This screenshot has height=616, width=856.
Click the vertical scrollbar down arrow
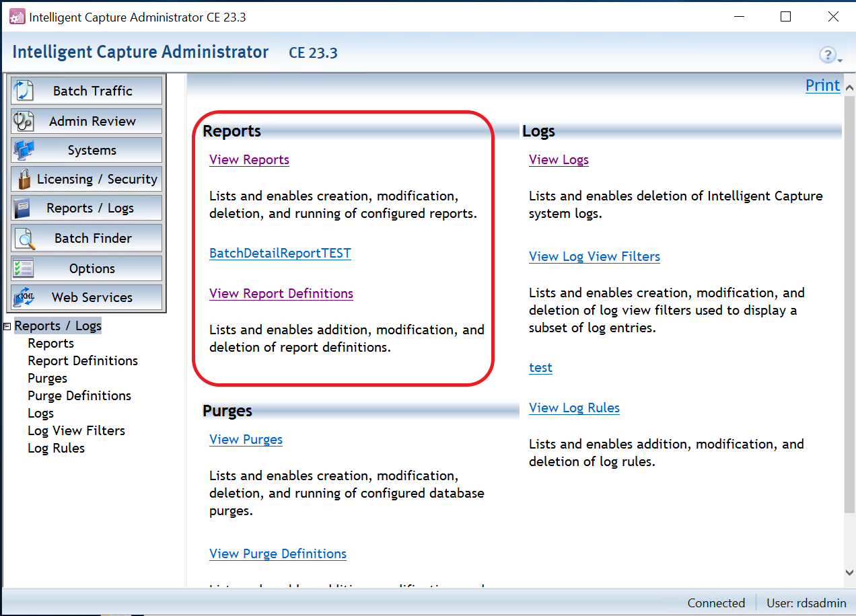(x=849, y=572)
